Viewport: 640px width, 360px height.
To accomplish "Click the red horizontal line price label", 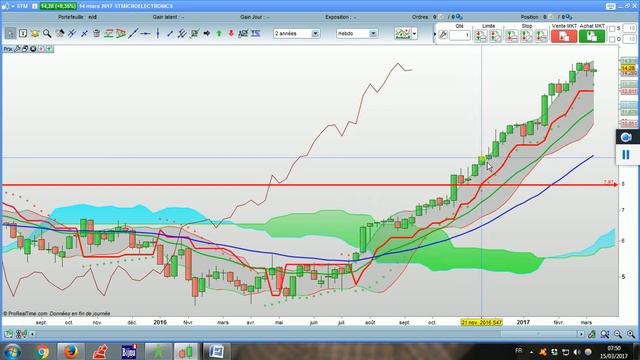I will coord(609,182).
